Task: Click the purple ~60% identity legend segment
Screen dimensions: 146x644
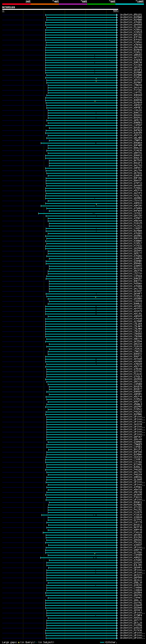Action: point(73,4)
